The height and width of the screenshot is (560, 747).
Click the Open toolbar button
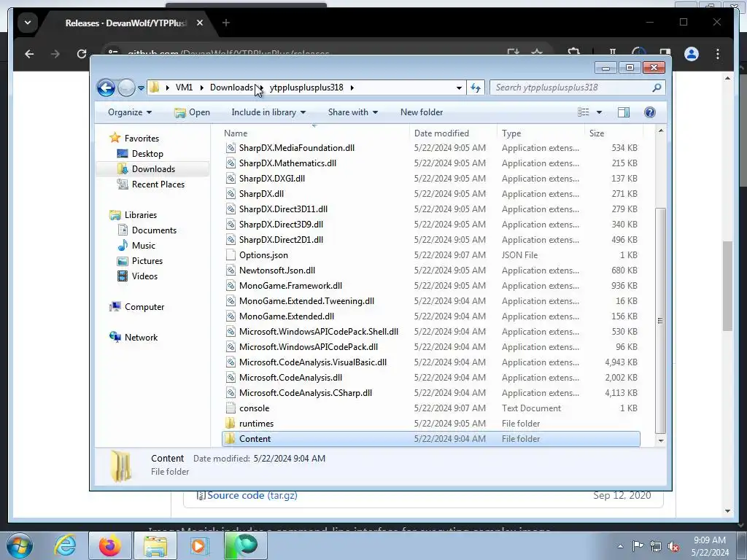(192, 112)
